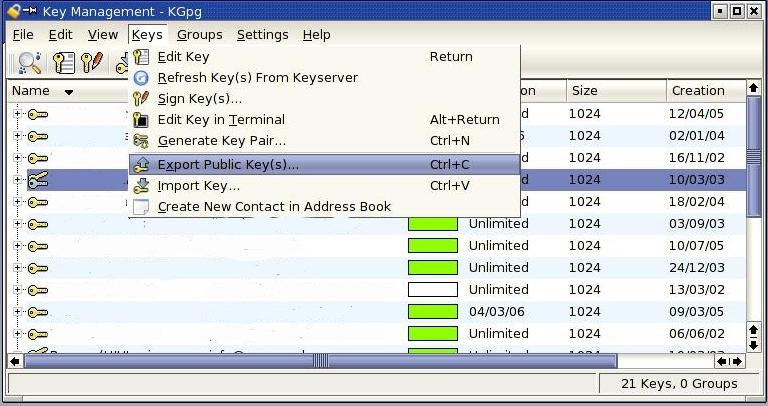Open the View menu

click(103, 35)
